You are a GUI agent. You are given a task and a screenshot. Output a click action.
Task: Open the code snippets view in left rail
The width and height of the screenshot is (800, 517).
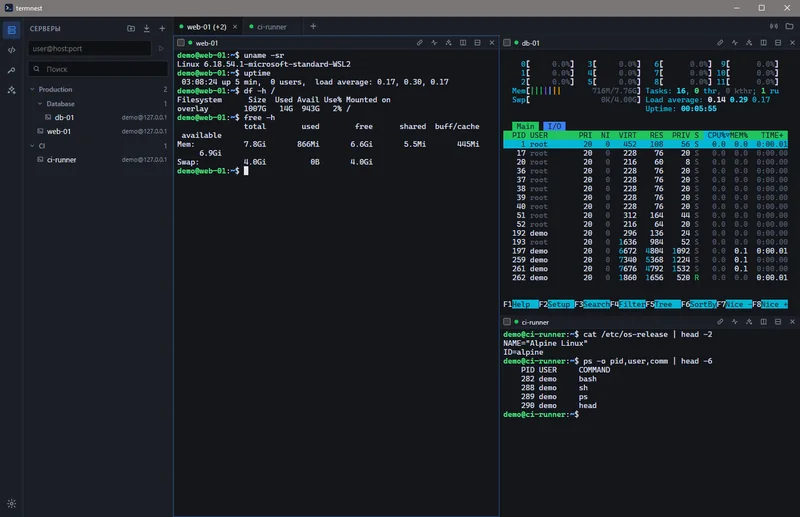(11, 50)
